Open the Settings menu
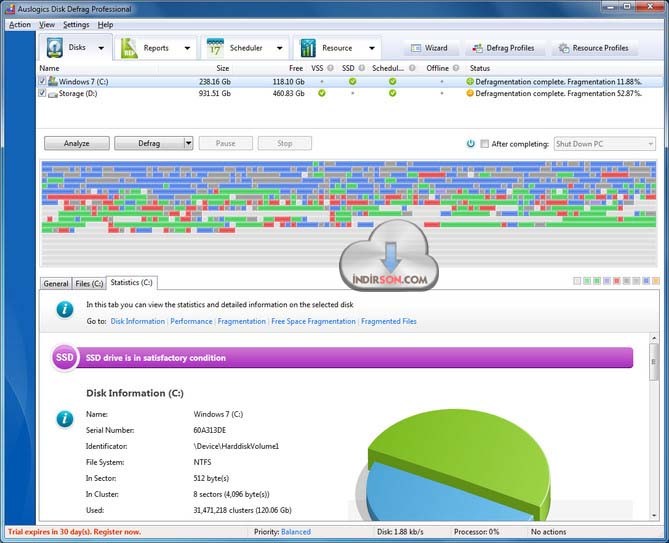Image resolution: width=669 pixels, height=543 pixels. (76, 25)
